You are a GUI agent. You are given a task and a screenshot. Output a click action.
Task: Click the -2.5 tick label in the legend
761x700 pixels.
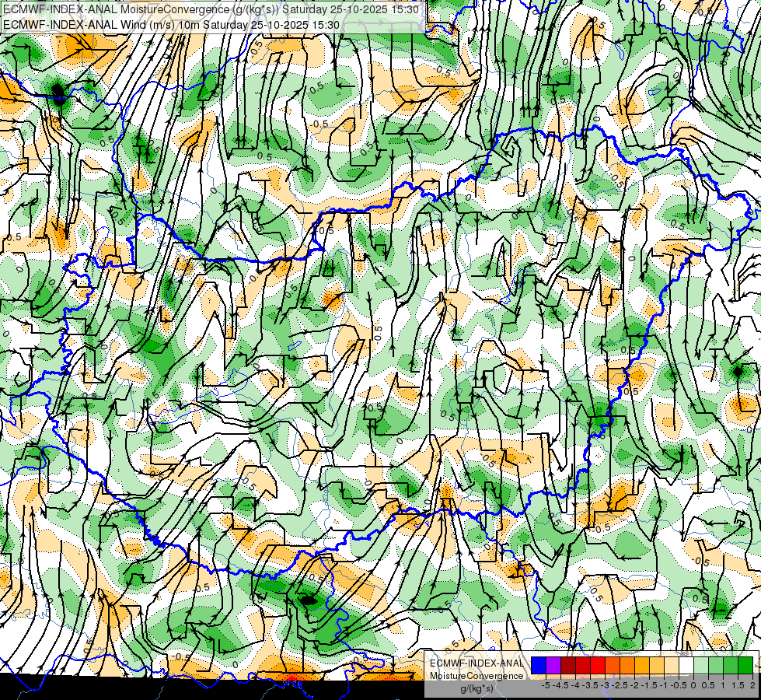pyautogui.click(x=620, y=685)
